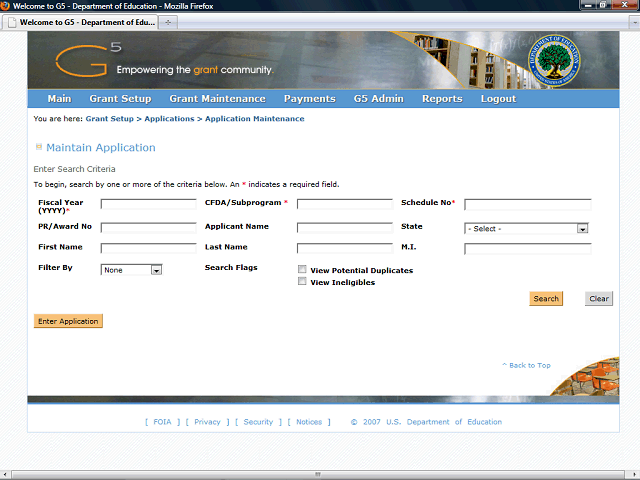Go to the Payments menu

tap(310, 99)
